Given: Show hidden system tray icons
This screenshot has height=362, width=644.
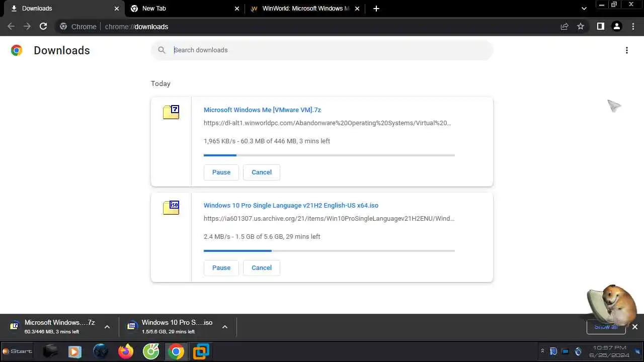Looking at the screenshot, I should point(542,351).
